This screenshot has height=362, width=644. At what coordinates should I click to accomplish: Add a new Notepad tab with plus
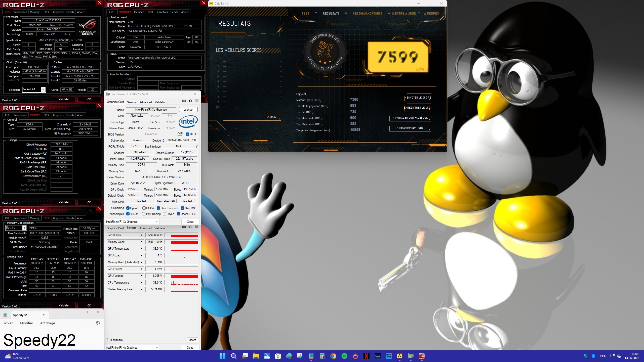coord(55,315)
